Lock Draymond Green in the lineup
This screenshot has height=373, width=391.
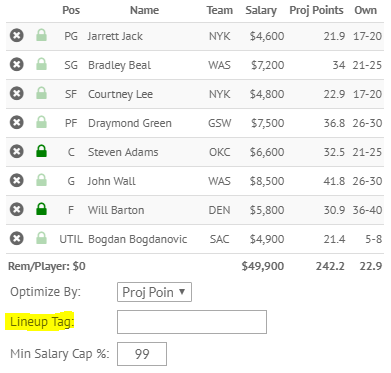(x=41, y=122)
